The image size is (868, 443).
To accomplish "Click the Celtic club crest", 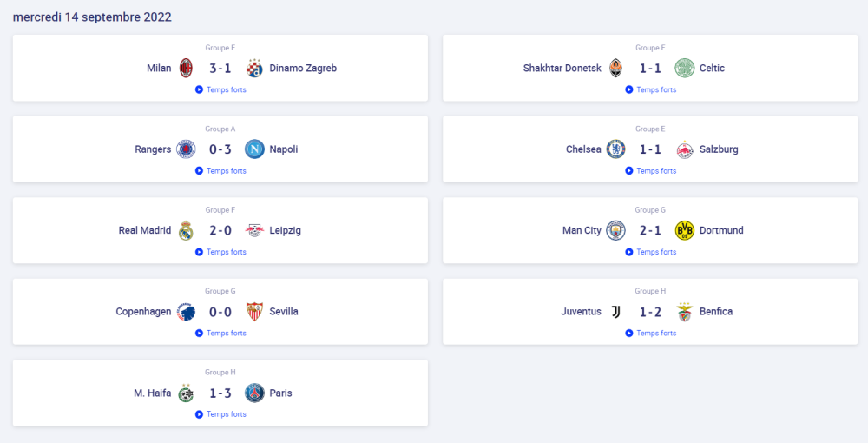I will pyautogui.click(x=685, y=68).
